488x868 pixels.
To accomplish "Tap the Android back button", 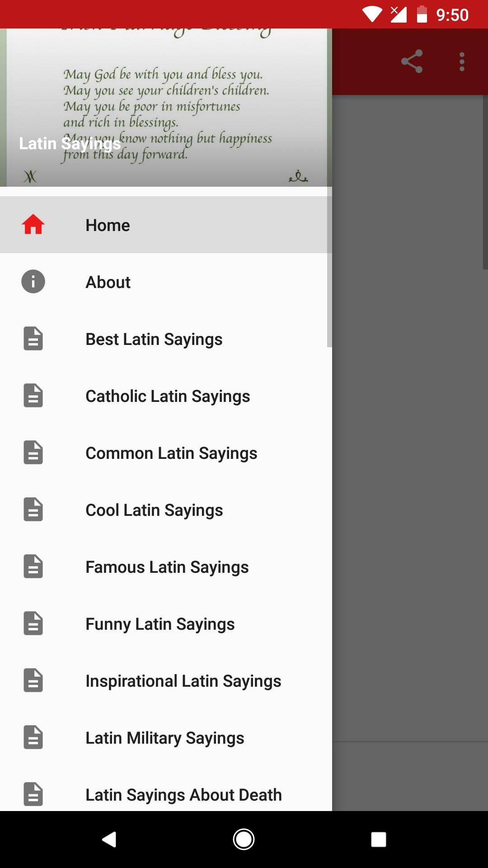I will pyautogui.click(x=109, y=840).
